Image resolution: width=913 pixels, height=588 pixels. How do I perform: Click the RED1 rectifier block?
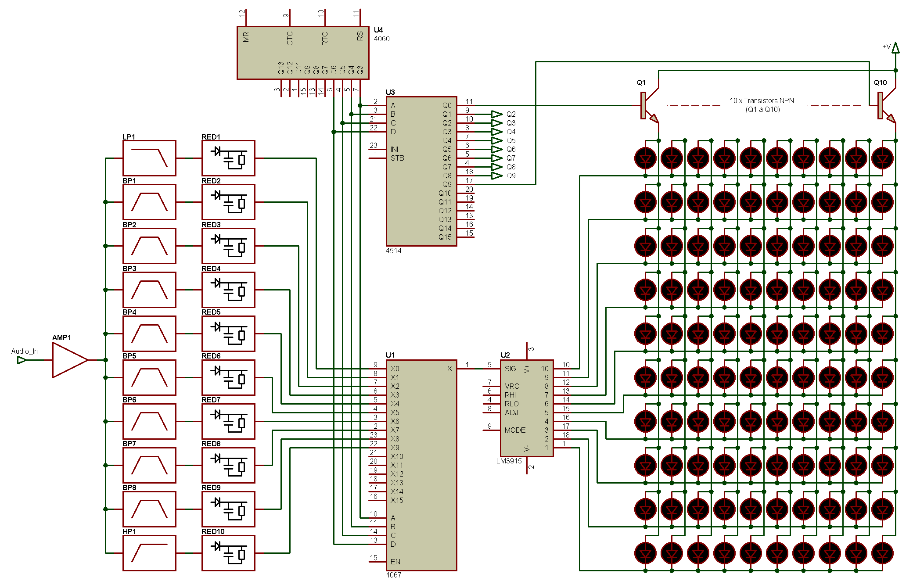tap(228, 158)
